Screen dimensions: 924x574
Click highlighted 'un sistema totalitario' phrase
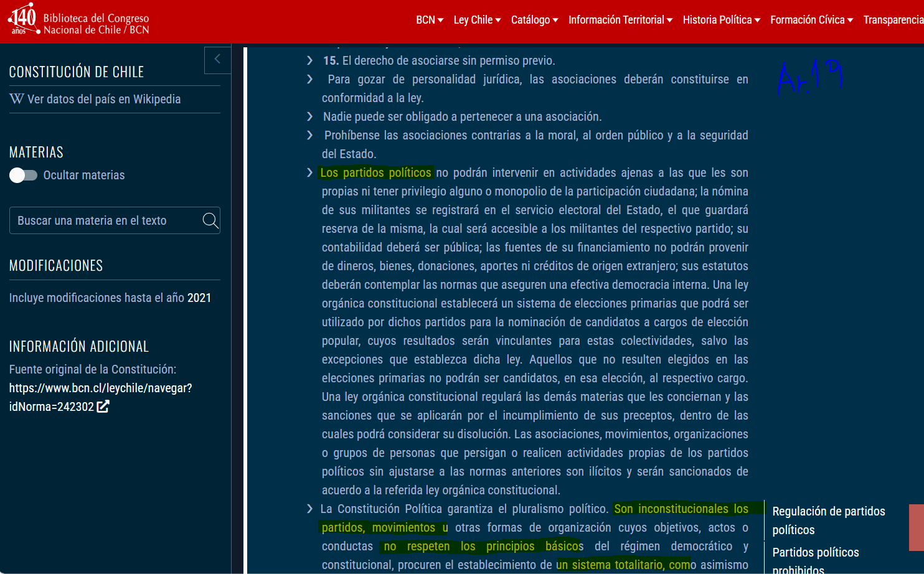[x=610, y=565]
